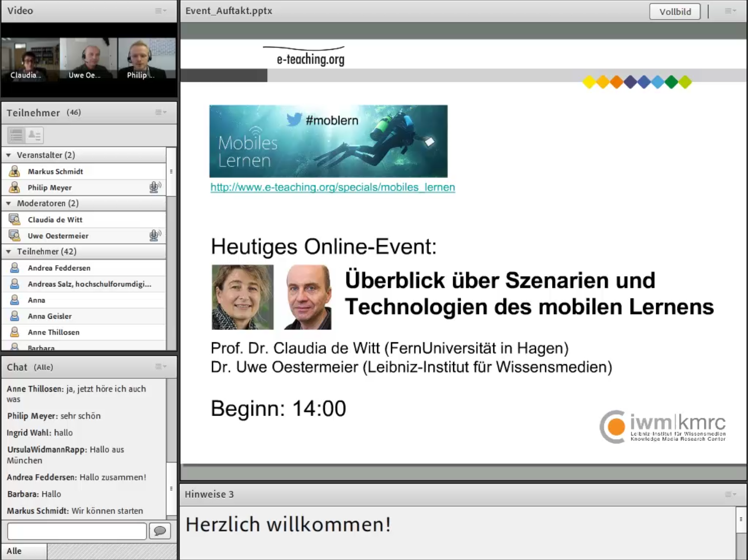Image resolution: width=748 pixels, height=560 pixels.
Task: Click Uwe Oe... video thumbnail
Action: (89, 59)
